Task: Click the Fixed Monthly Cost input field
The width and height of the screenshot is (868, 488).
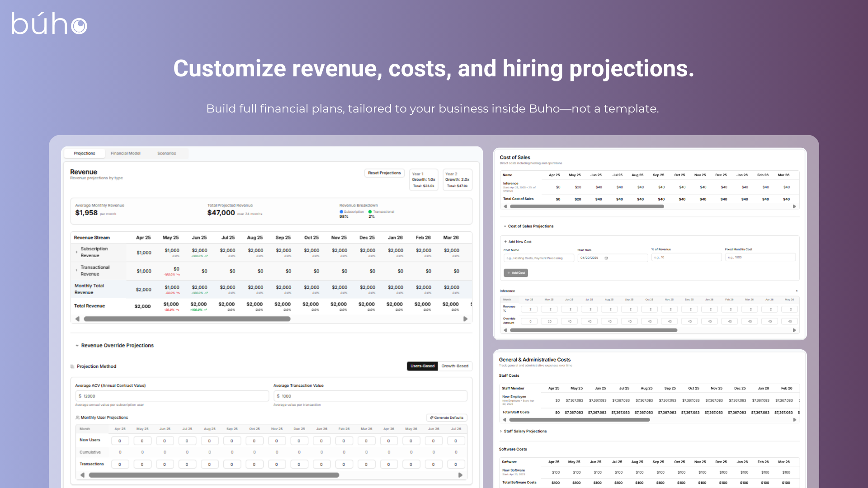Action: coord(760,257)
